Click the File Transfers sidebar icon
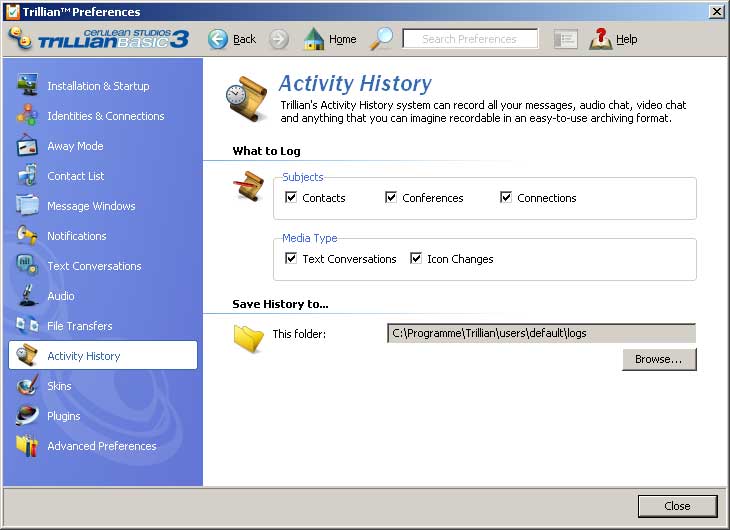The width and height of the screenshot is (730, 530). pyautogui.click(x=27, y=325)
